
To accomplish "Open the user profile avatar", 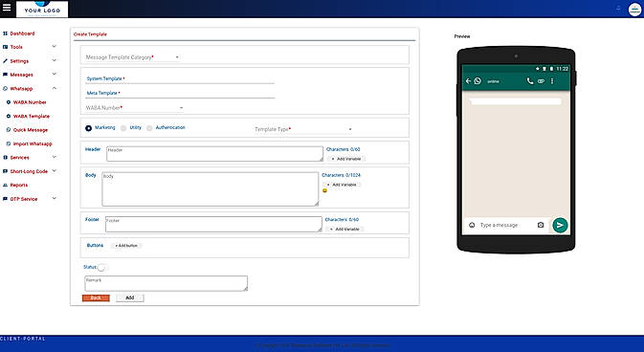I will pyautogui.click(x=634, y=10).
